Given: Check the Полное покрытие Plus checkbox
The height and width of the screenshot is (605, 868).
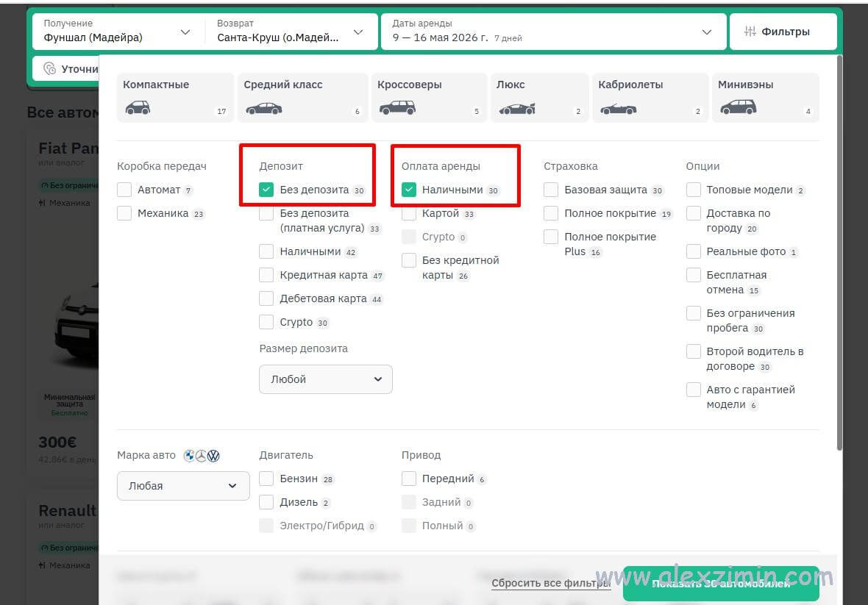Looking at the screenshot, I should click(551, 237).
